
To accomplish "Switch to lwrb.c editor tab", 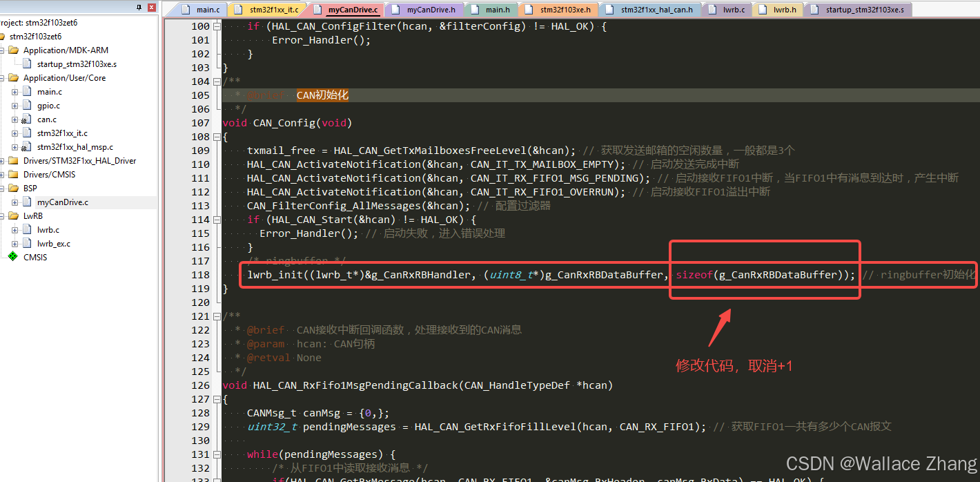I will coord(727,10).
